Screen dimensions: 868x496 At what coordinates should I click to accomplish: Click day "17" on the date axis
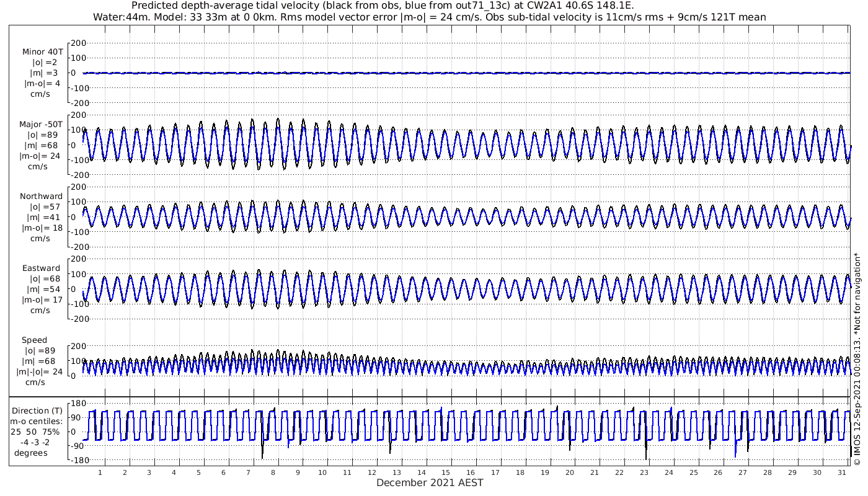click(495, 472)
